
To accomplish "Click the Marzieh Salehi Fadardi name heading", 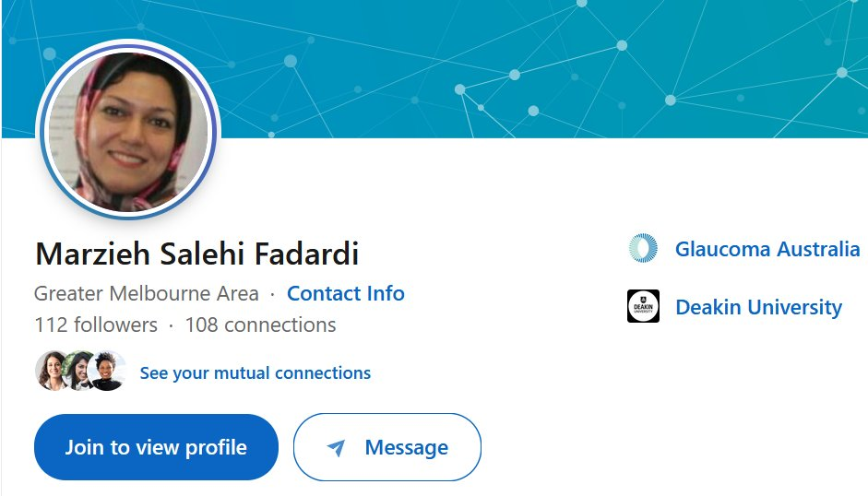I will coord(196,254).
